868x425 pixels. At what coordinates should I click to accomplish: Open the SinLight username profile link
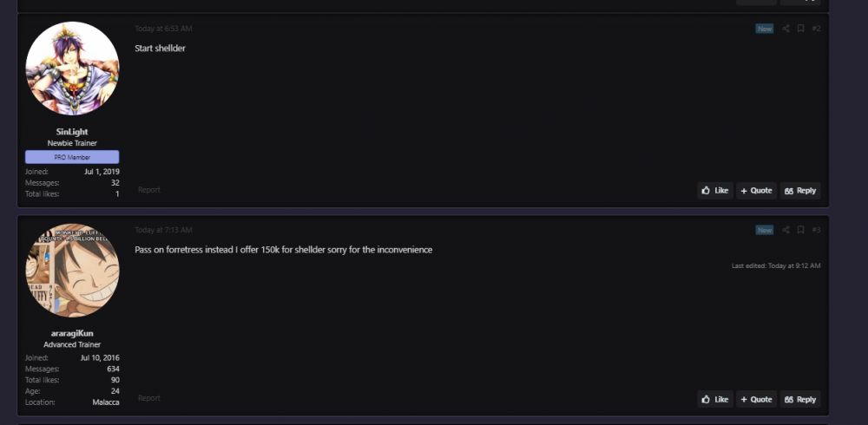click(72, 132)
